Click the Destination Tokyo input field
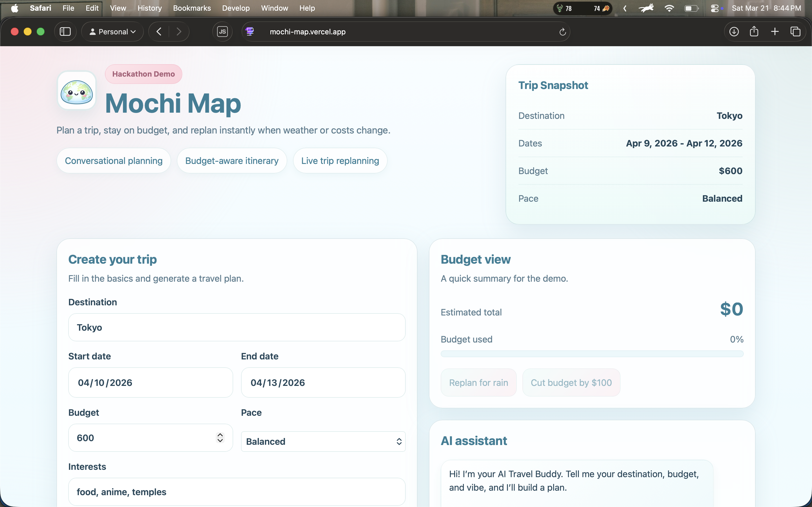 [237, 327]
